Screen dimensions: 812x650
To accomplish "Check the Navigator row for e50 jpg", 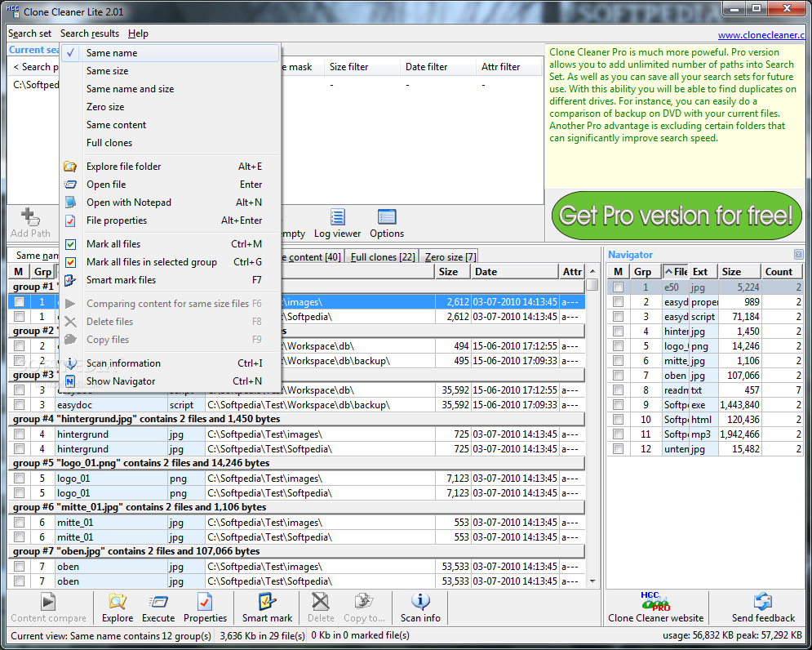I will 618,287.
